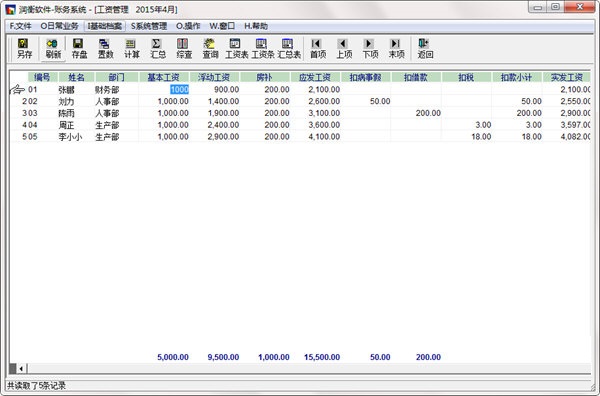Select employee name 刘力

coord(66,101)
